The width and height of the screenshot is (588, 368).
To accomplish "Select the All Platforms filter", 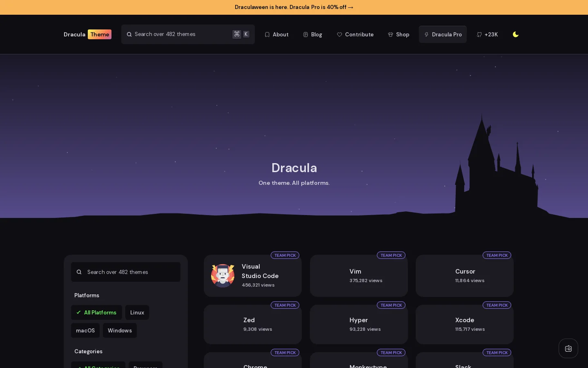I will [x=96, y=312].
